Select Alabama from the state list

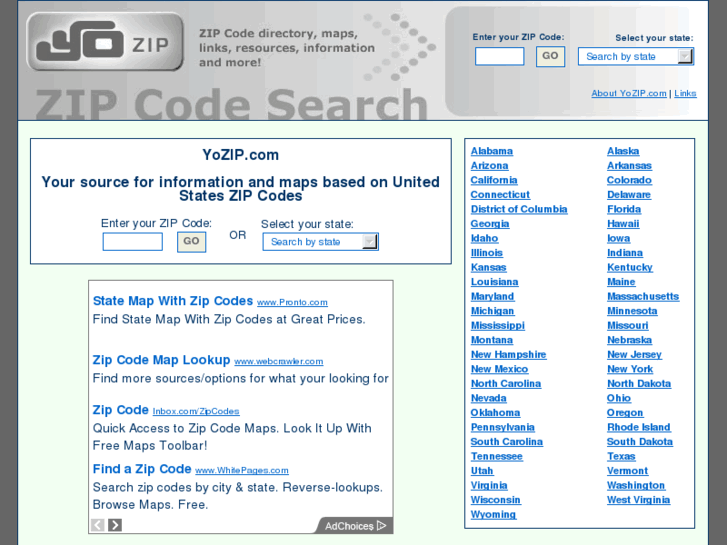492,151
